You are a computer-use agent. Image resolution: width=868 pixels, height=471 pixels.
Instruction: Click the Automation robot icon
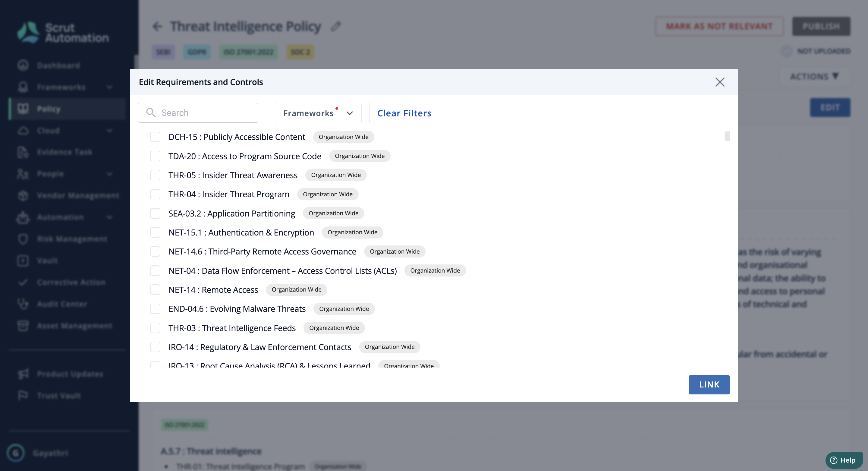pyautogui.click(x=23, y=217)
